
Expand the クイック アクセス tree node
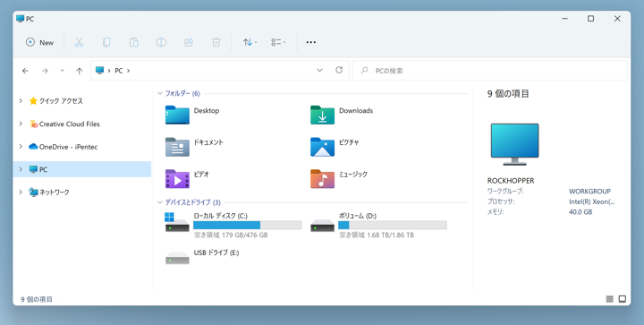pyautogui.click(x=21, y=100)
